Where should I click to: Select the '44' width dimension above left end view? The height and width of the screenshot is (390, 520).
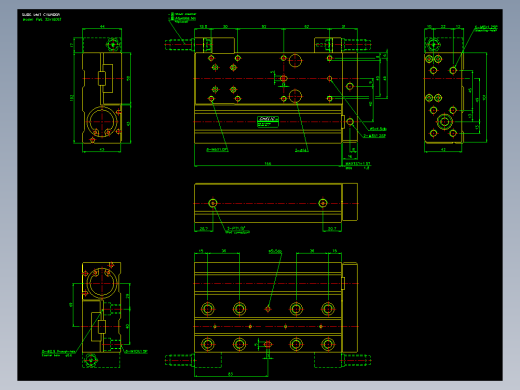102,27
